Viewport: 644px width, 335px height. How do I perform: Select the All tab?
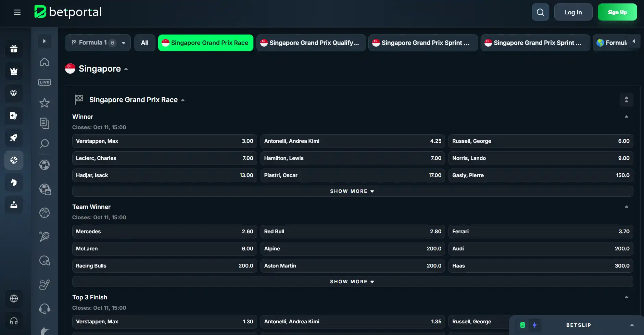[145, 43]
